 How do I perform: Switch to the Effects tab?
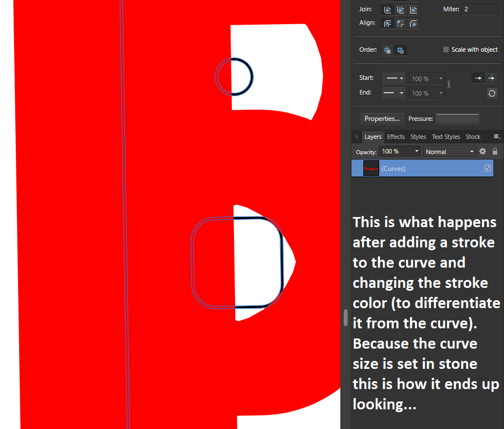(395, 137)
